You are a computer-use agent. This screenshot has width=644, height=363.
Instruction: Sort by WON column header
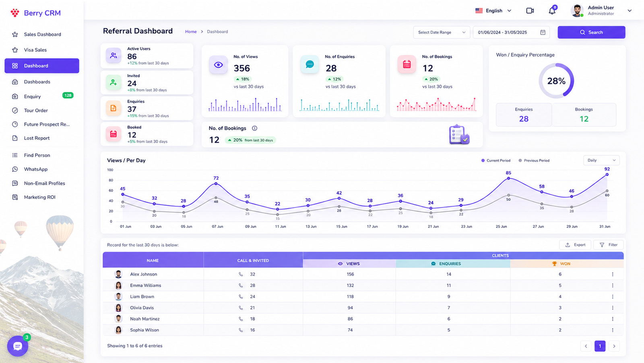(x=567, y=264)
